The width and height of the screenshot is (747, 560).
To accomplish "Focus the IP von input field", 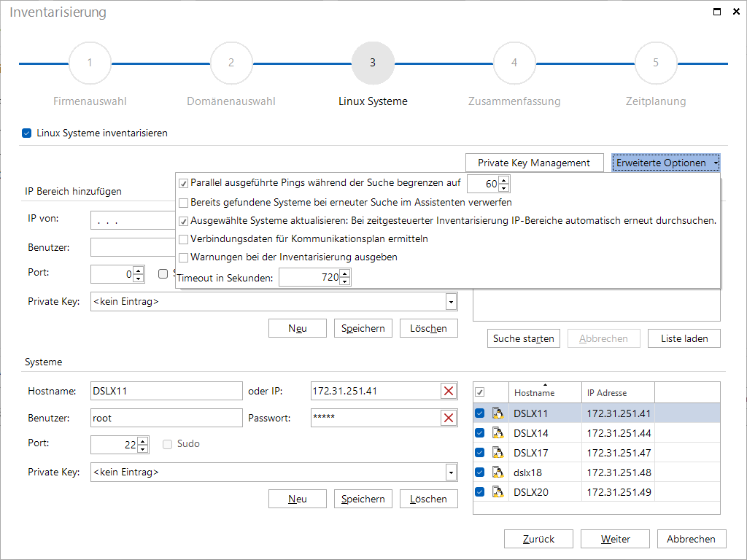I will (133, 221).
